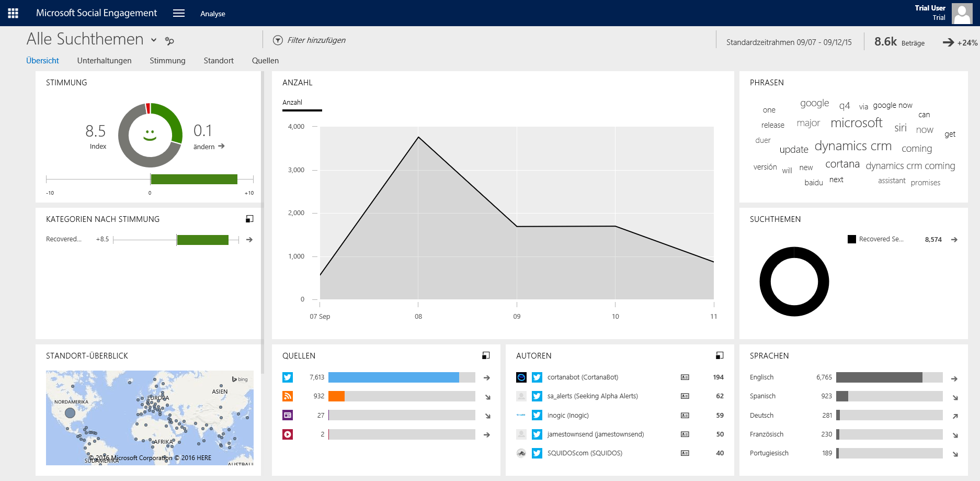980x481 pixels.
Task: Open inogic (Inogic) author
Action: click(568, 416)
